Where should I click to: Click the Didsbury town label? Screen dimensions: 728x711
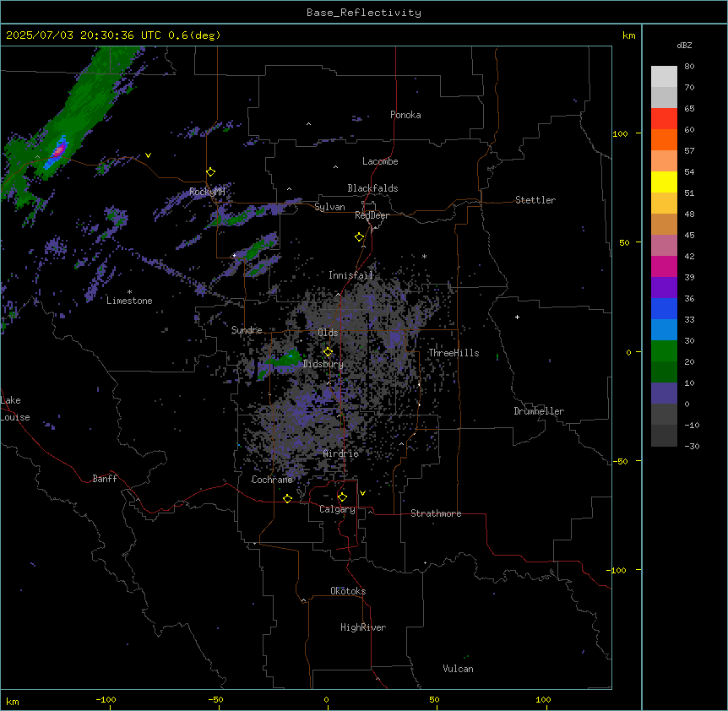pos(323,364)
